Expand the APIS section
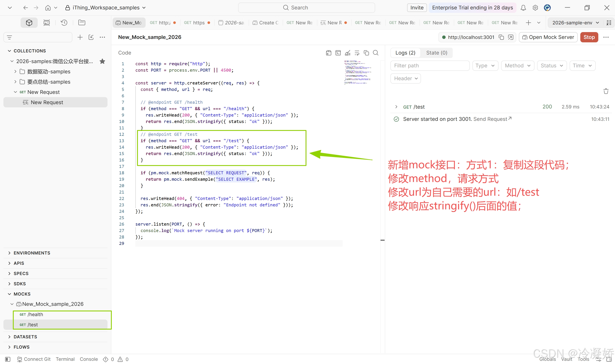Image resolution: width=615 pixels, height=364 pixels. [9, 263]
